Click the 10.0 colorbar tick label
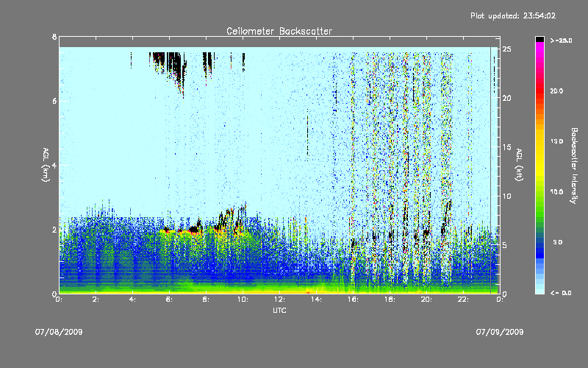Image resolution: width=588 pixels, height=368 pixels. tap(556, 191)
